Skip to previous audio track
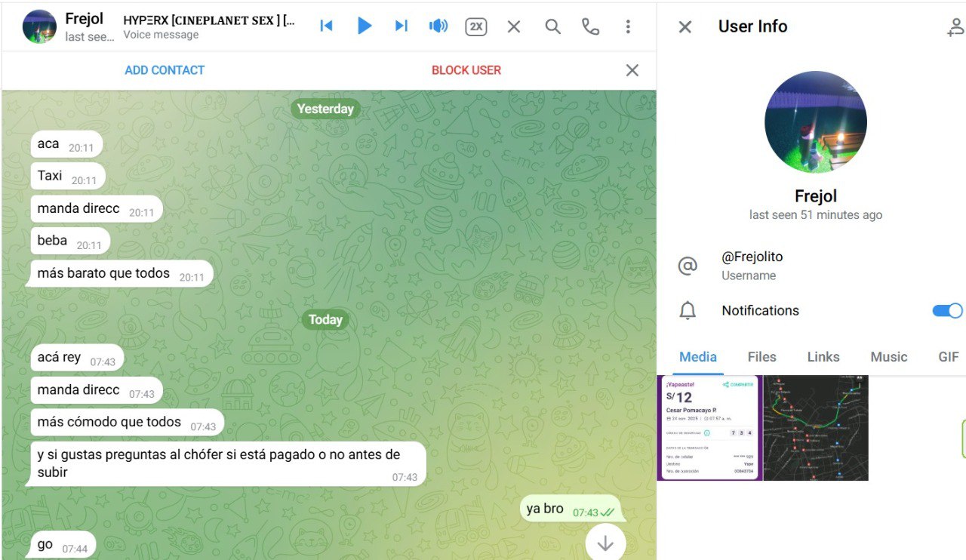This screenshot has height=560, width=966. pos(326,26)
